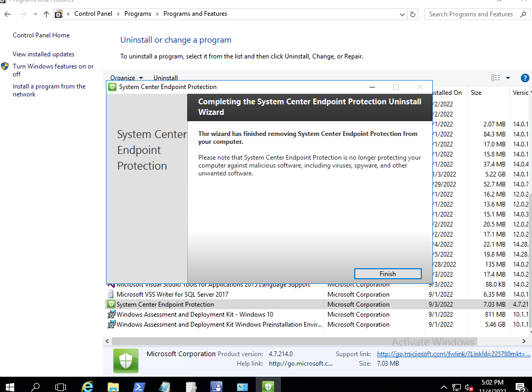Show hidden system tray icons
This screenshot has width=532, height=392.
pos(444,387)
